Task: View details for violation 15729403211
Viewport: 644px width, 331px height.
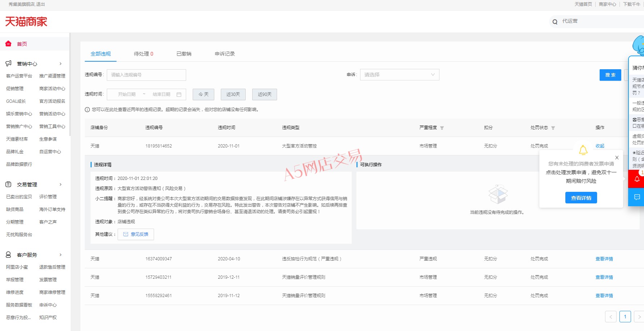Action: [604, 277]
